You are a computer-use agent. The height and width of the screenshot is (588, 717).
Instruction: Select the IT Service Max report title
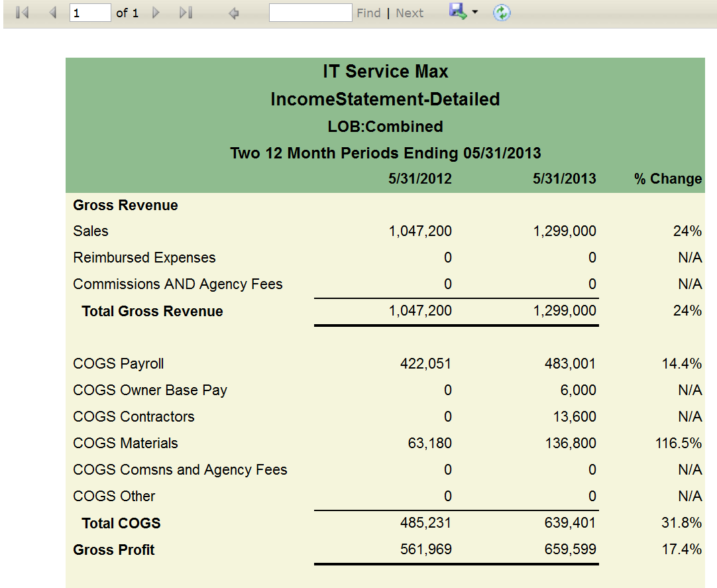[x=385, y=72]
